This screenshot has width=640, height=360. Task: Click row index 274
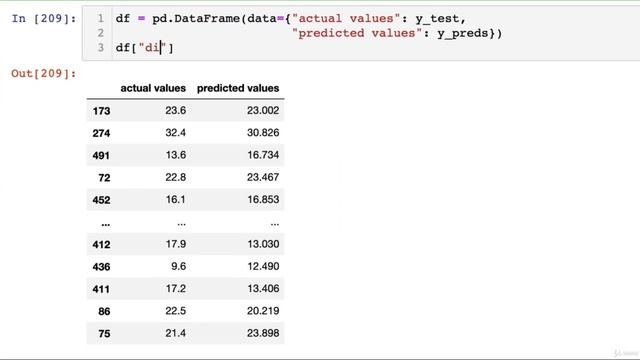(x=101, y=133)
